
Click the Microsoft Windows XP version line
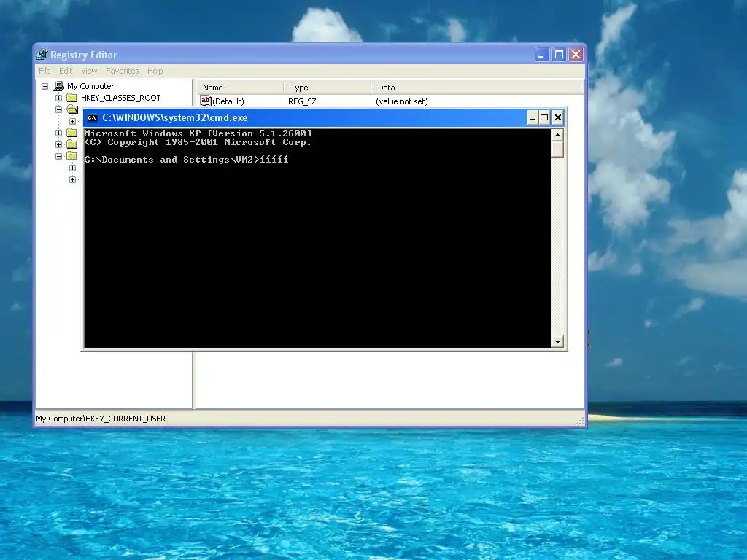coord(198,133)
